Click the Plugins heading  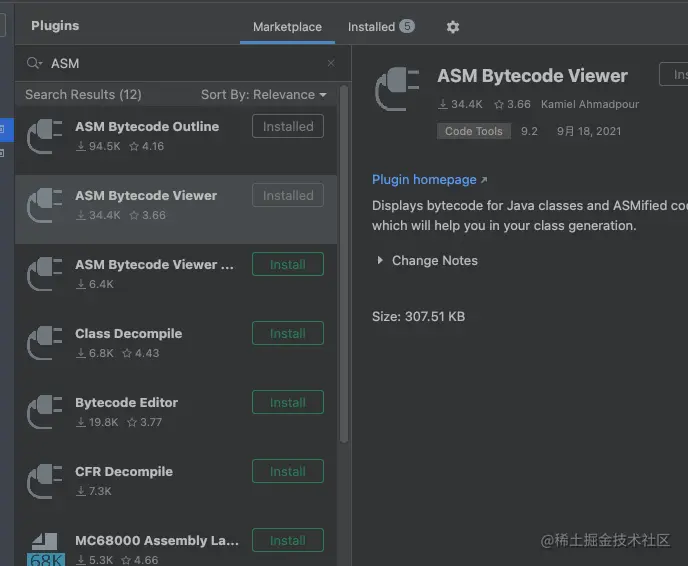[55, 26]
